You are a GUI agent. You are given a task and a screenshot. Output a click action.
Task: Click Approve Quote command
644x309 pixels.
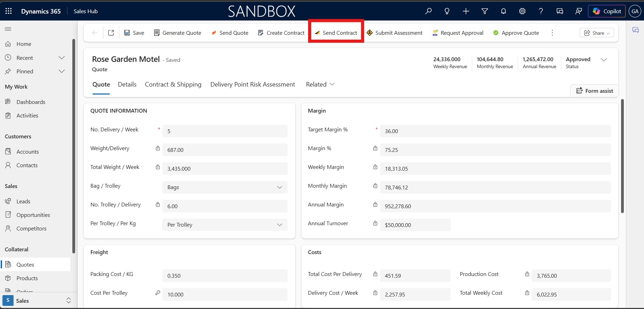pos(516,33)
